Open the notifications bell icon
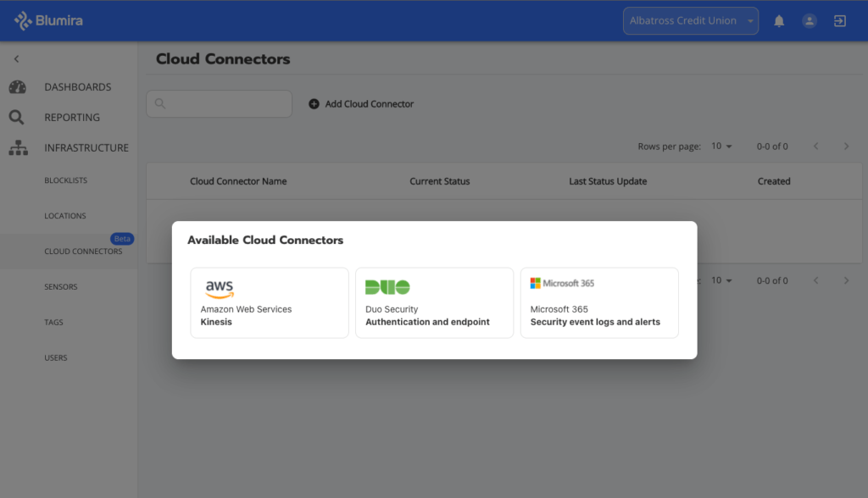Screen dimensions: 868x498 click(x=779, y=20)
